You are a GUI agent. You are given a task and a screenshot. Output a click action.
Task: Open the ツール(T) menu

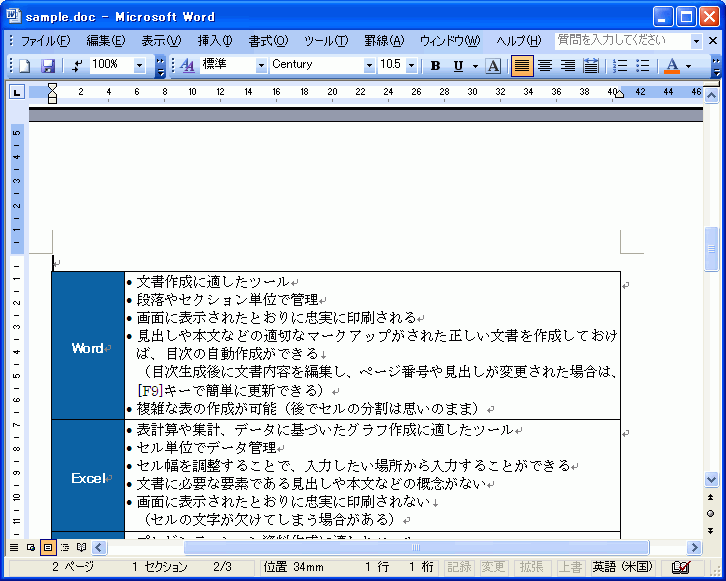coord(326,41)
